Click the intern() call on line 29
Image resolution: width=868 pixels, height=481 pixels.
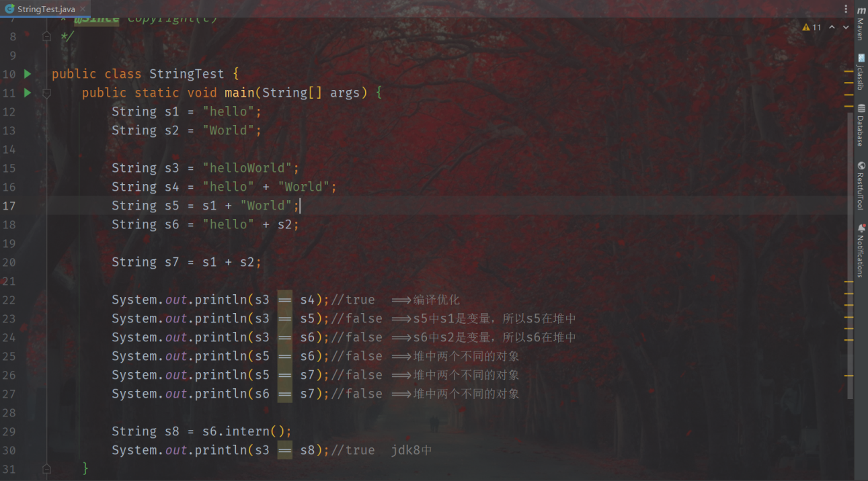click(x=255, y=431)
